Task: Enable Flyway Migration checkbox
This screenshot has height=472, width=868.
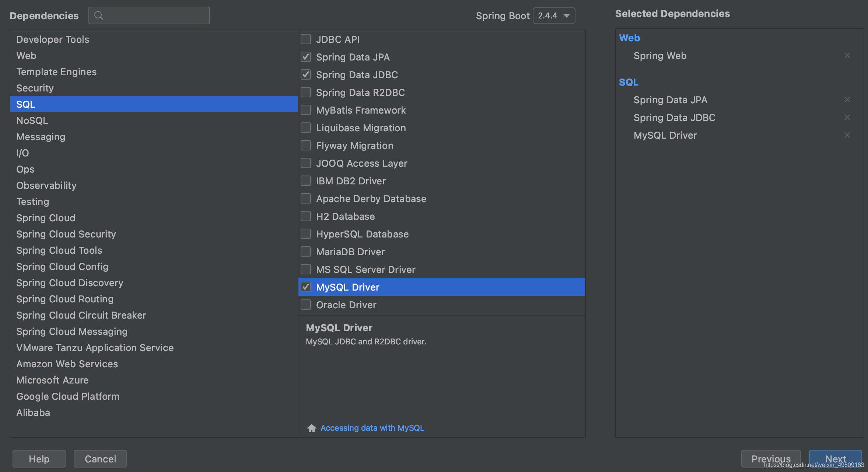Action: pyautogui.click(x=306, y=145)
